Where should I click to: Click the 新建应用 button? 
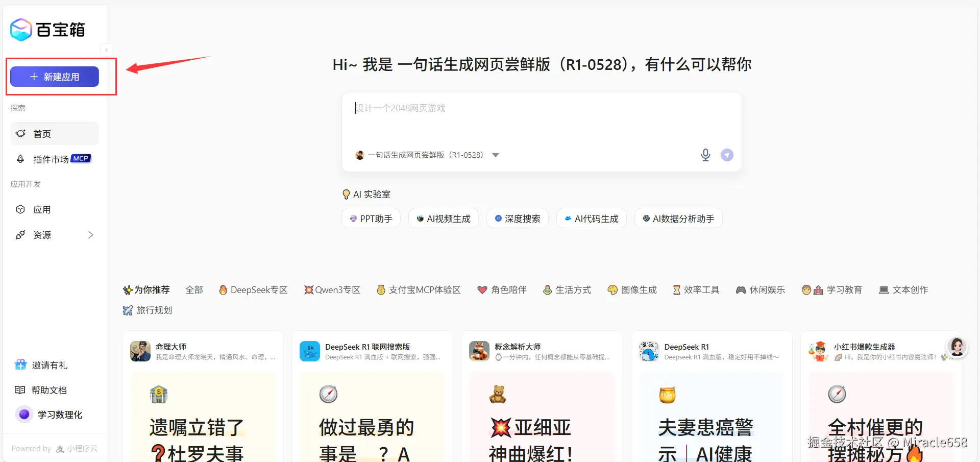[x=54, y=76]
